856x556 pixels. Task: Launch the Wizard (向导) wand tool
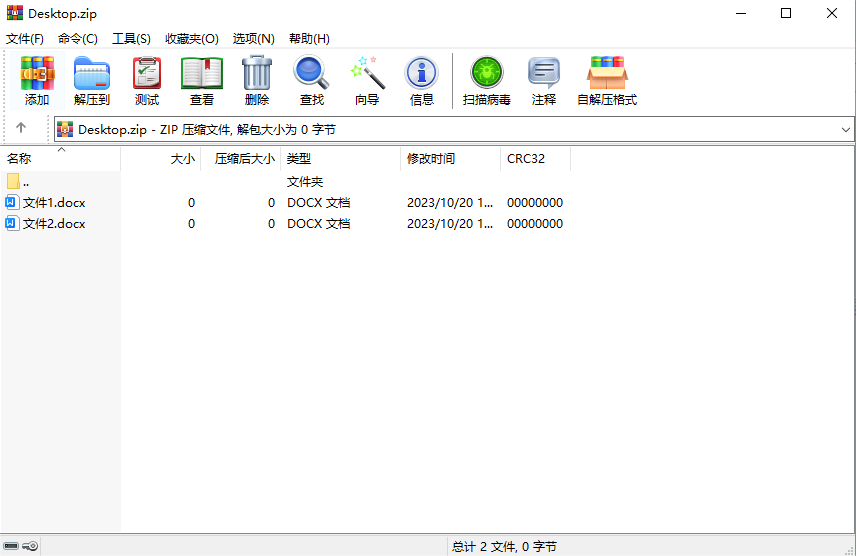tap(367, 80)
